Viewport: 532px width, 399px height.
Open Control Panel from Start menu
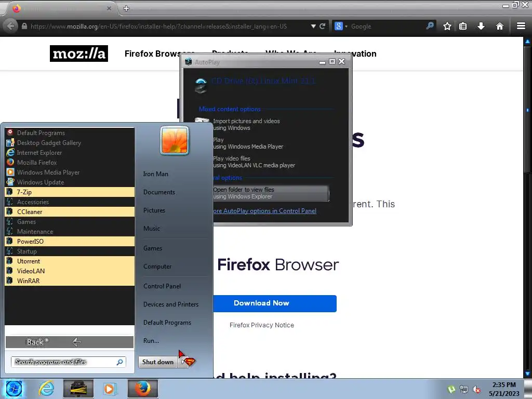click(162, 286)
